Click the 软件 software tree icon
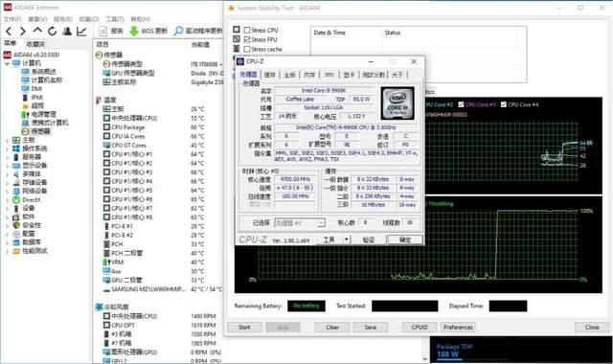 16,216
